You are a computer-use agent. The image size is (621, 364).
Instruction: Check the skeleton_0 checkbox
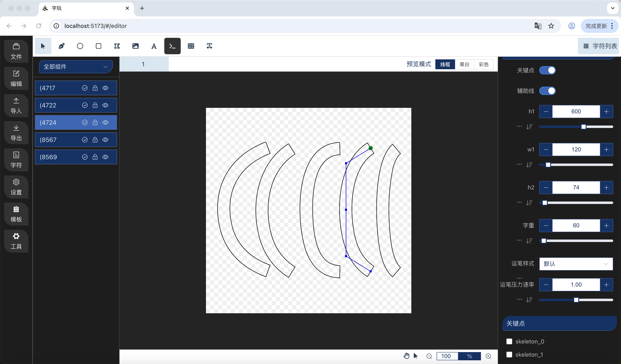(509, 341)
